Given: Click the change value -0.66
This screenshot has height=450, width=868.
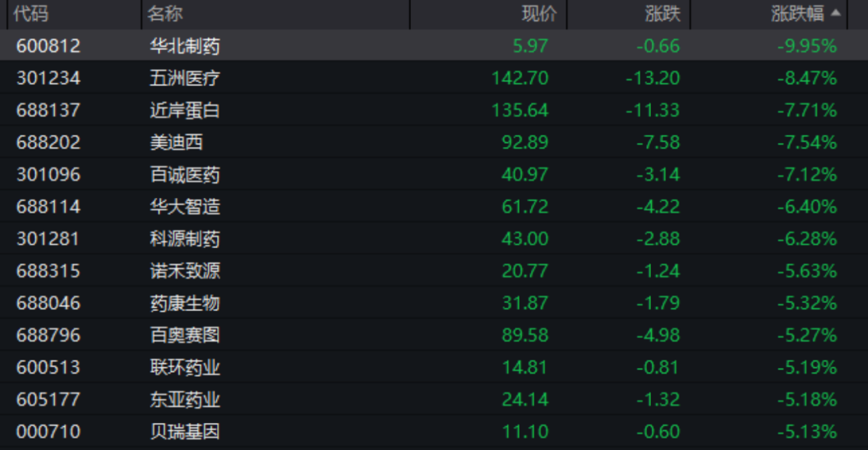Looking at the screenshot, I should tap(658, 46).
